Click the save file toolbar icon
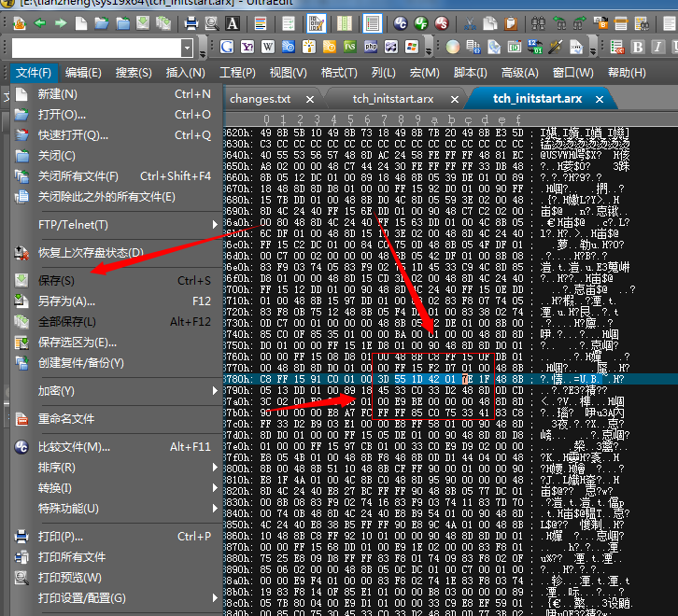 (143, 23)
